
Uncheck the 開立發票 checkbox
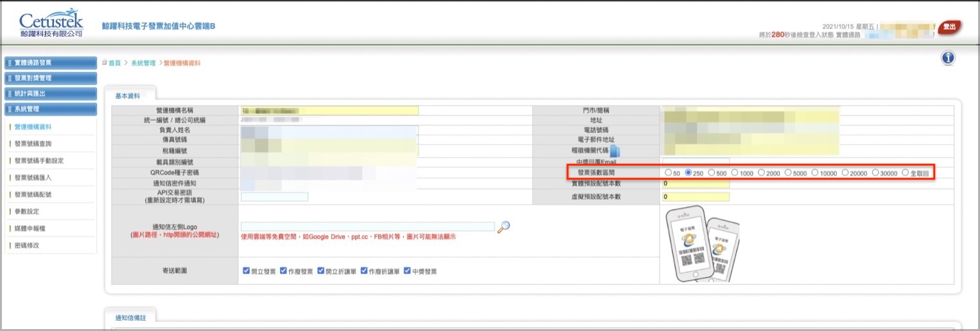coord(247,271)
